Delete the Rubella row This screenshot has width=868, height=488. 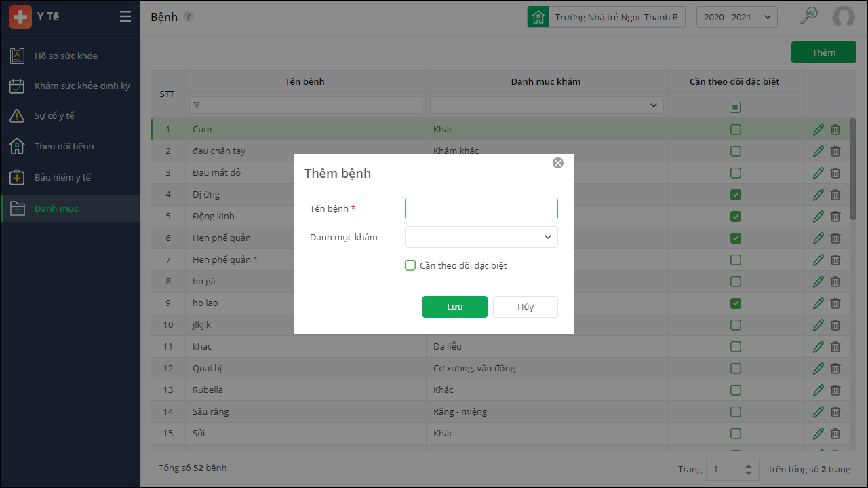pyautogui.click(x=835, y=390)
